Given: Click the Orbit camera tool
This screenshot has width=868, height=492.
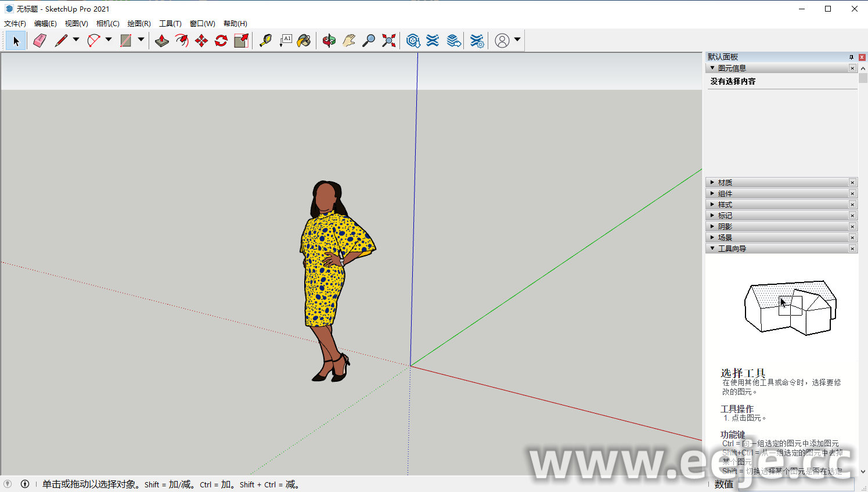Looking at the screenshot, I should click(329, 41).
